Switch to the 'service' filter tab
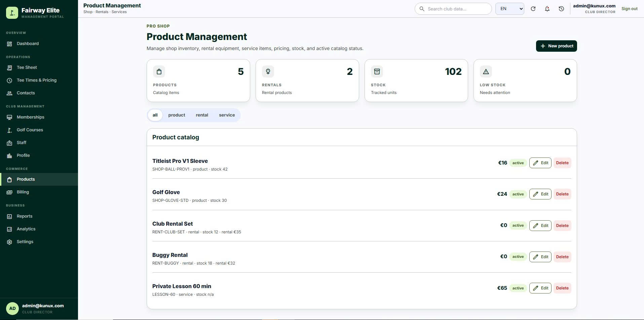The width and height of the screenshot is (644, 320). coord(227,115)
